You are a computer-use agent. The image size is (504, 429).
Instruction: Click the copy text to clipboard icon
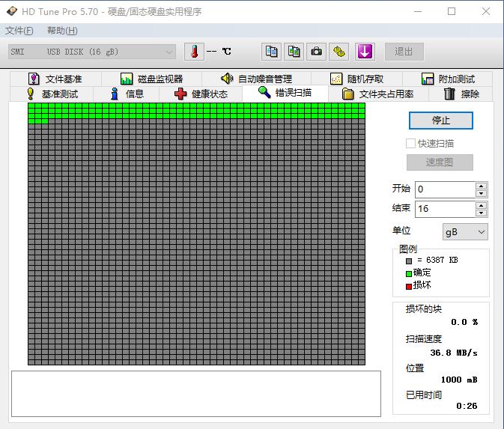(271, 52)
